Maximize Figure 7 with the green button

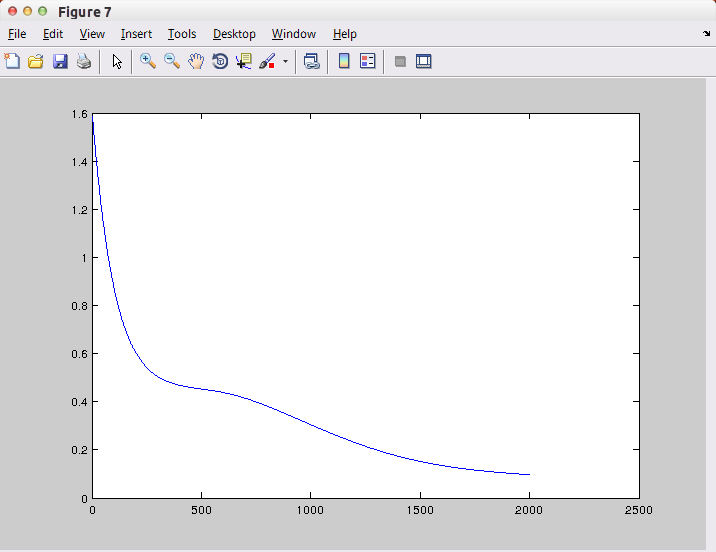click(x=42, y=11)
